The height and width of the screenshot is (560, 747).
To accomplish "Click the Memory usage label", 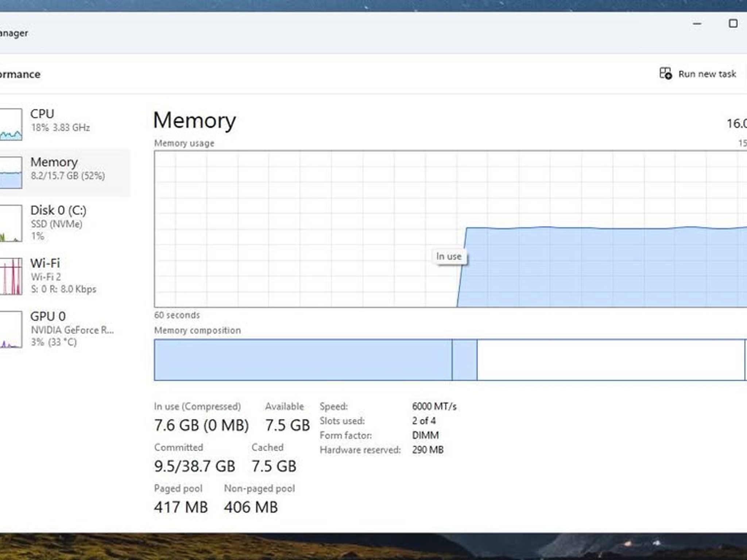I will tap(184, 143).
